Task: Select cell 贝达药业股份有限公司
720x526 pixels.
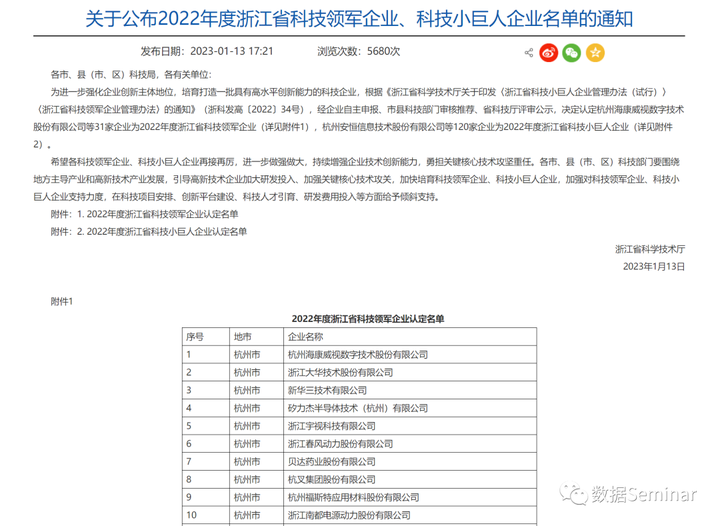Action: click(x=410, y=462)
